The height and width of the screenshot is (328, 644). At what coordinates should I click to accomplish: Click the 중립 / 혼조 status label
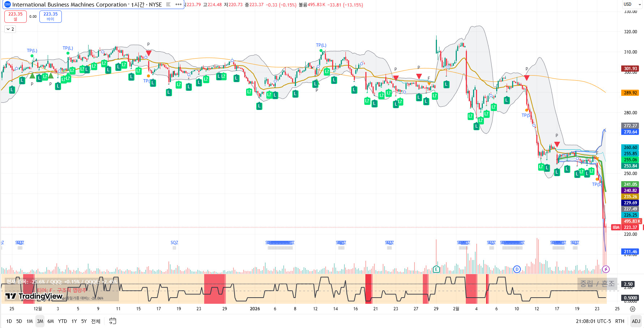(x=597, y=284)
